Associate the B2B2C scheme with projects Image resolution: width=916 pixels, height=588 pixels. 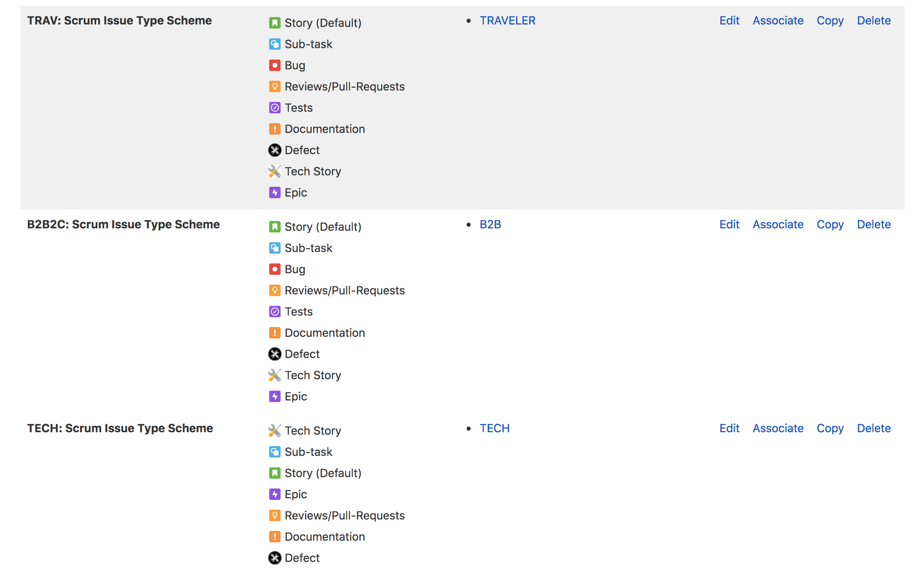[778, 224]
